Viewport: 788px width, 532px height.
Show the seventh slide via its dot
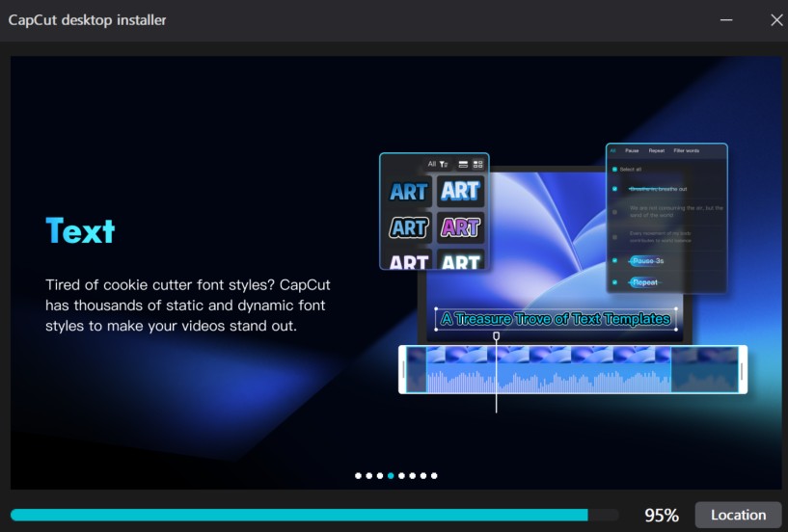423,476
